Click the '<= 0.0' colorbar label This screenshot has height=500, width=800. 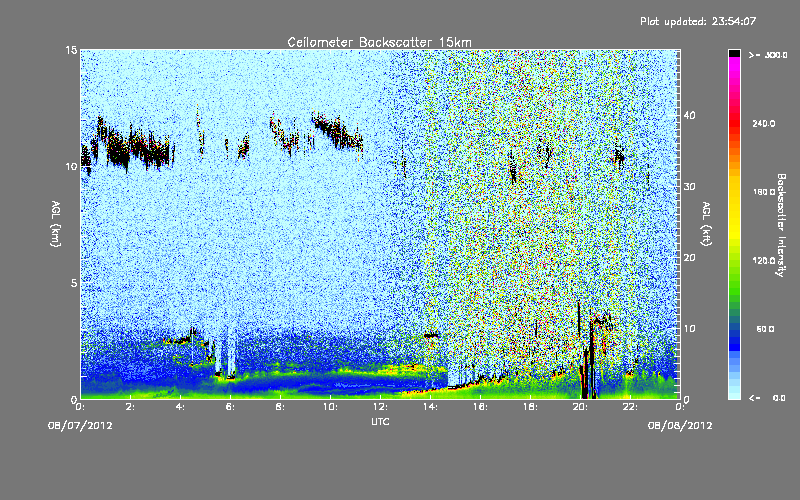pos(767,397)
